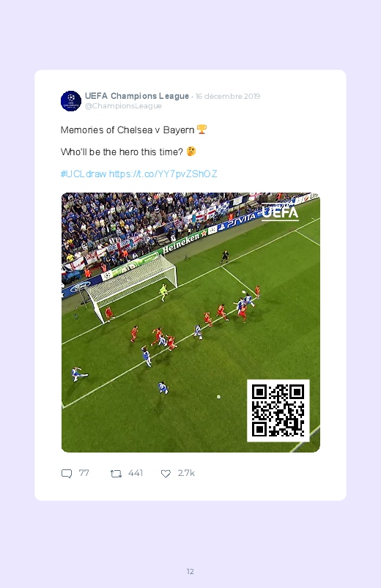Click the @ChampionsLeague handle
This screenshot has height=588, width=381.
pos(123,106)
